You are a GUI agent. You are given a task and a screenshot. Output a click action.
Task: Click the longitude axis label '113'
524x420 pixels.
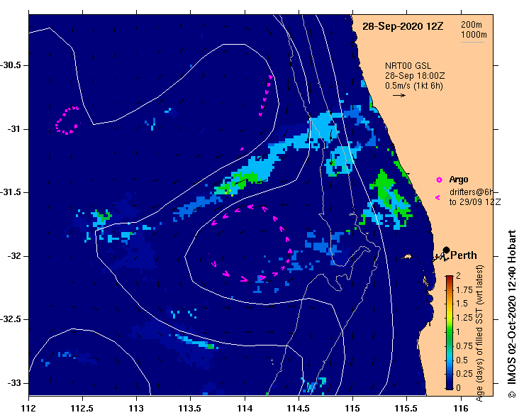coord(136,409)
